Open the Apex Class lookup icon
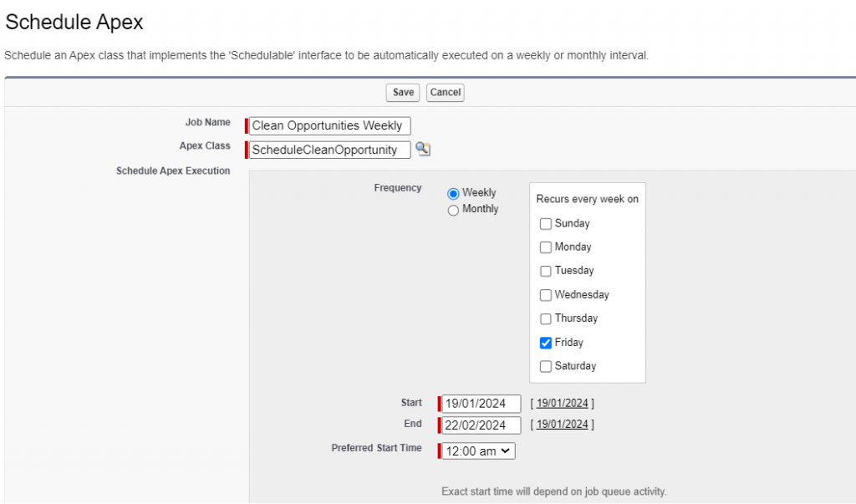 tap(423, 149)
